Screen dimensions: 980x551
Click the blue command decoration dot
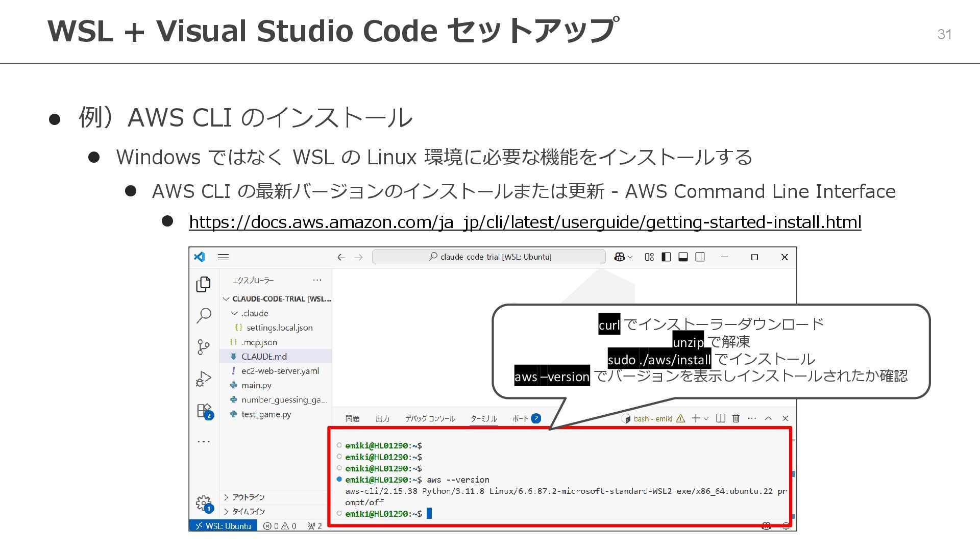(x=339, y=479)
